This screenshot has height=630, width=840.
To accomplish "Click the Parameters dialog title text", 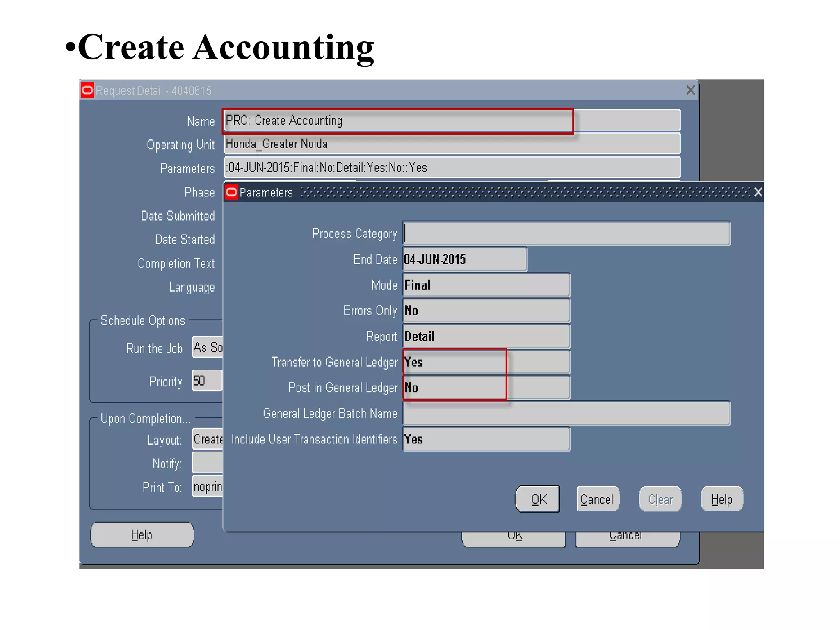I will click(266, 192).
